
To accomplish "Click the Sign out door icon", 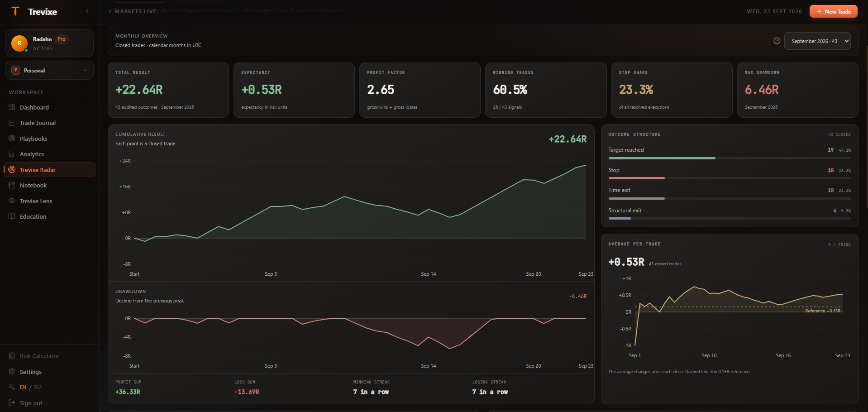I will pyautogui.click(x=12, y=403).
